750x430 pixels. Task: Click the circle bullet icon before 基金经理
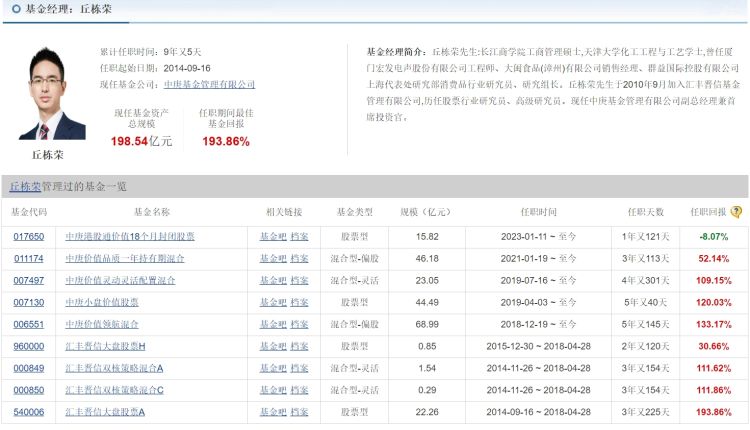(x=16, y=9)
